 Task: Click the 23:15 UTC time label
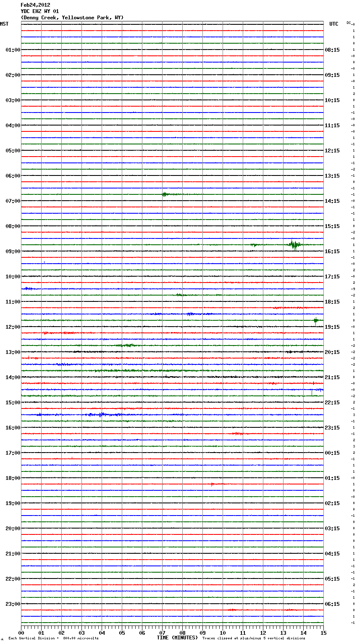pos(332,428)
